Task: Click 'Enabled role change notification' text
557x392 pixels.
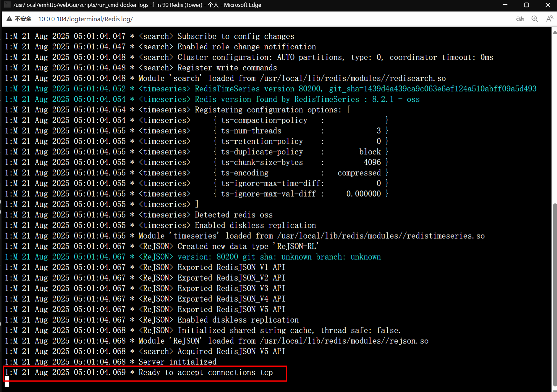Action: pos(247,47)
